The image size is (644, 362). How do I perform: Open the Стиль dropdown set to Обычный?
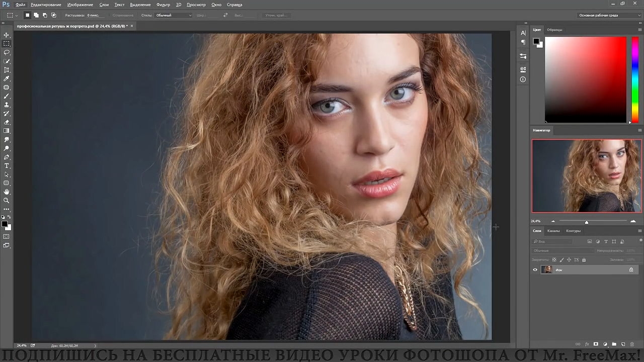click(x=174, y=15)
